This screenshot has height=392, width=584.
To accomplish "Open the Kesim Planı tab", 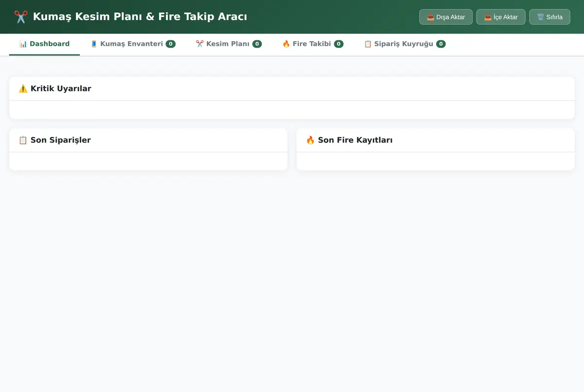I will 229,44.
